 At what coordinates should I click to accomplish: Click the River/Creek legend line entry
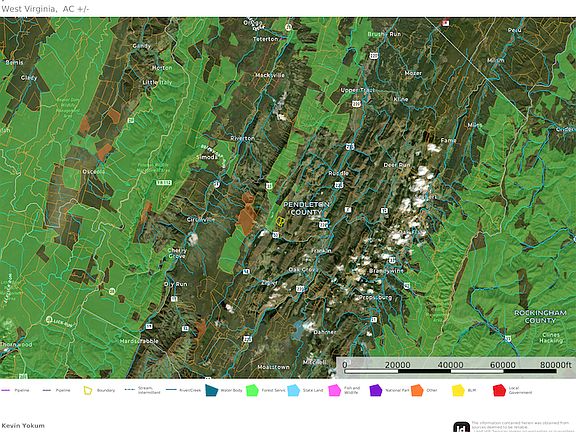click(x=183, y=390)
